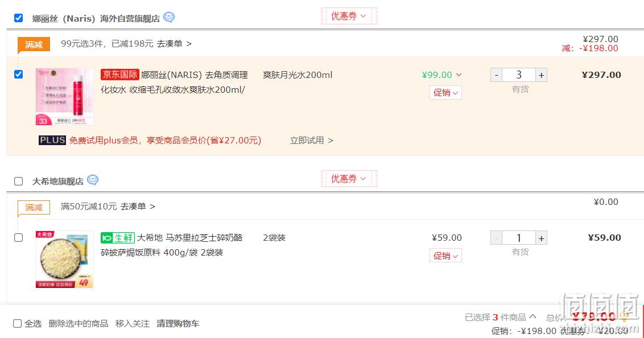The width and height of the screenshot is (644, 338).
Task: Click the red 减：-¥198.00 discount text
Action: (x=590, y=48)
